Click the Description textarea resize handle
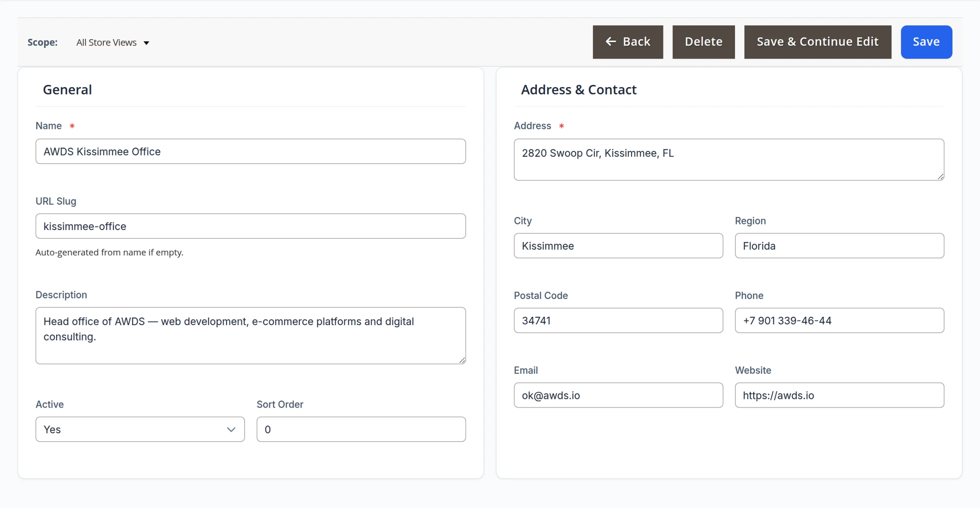Screen dimensions: 980x508 [462, 361]
